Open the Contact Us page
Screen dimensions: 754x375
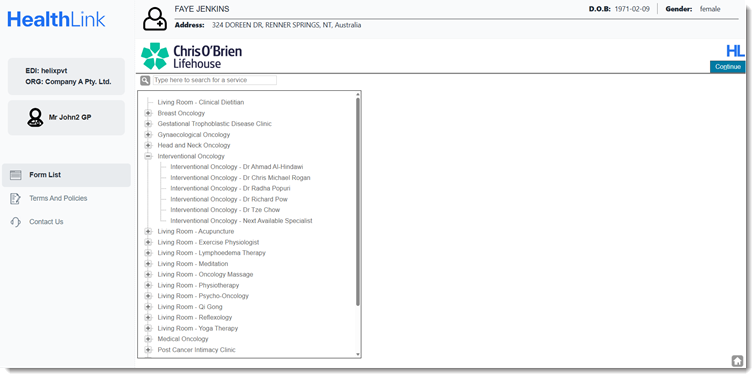pyautogui.click(x=46, y=222)
